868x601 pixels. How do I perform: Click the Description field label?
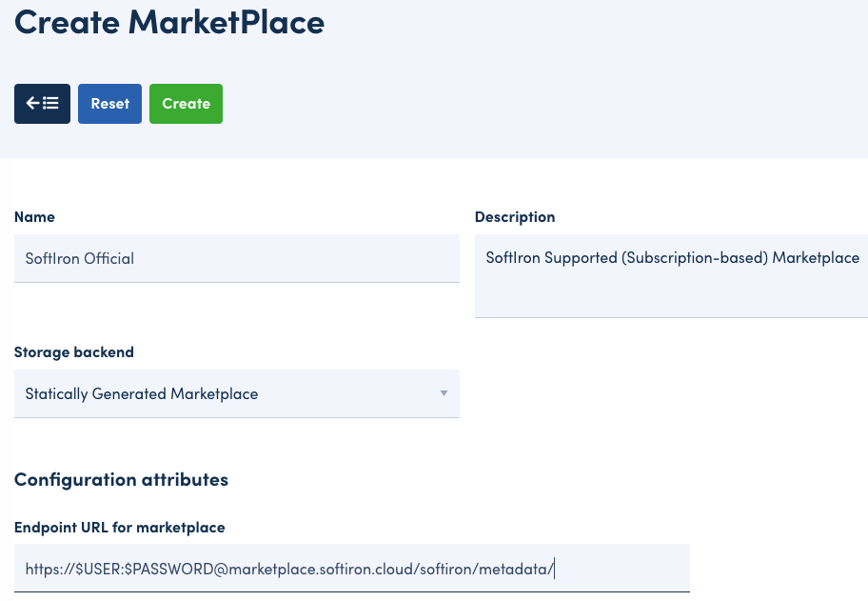click(x=515, y=217)
